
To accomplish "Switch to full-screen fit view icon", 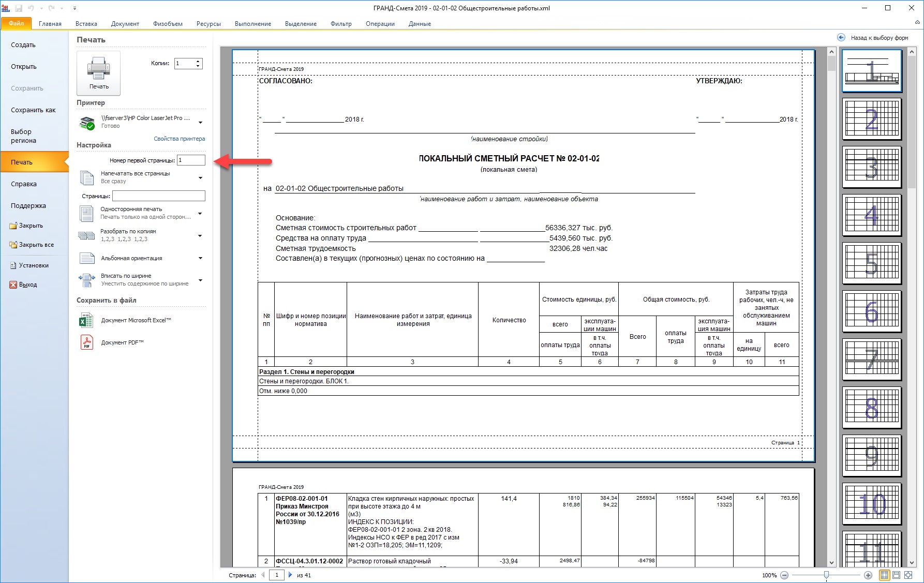I will [x=908, y=575].
